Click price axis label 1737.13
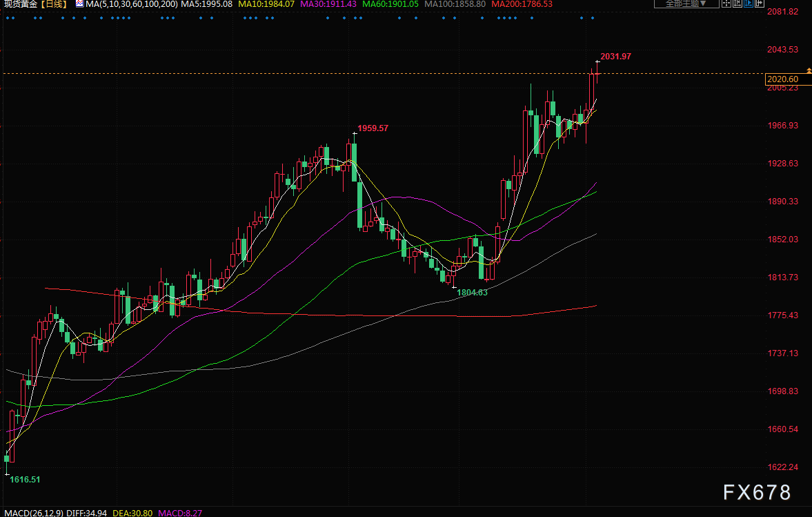This screenshot has height=517, width=812. click(782, 353)
